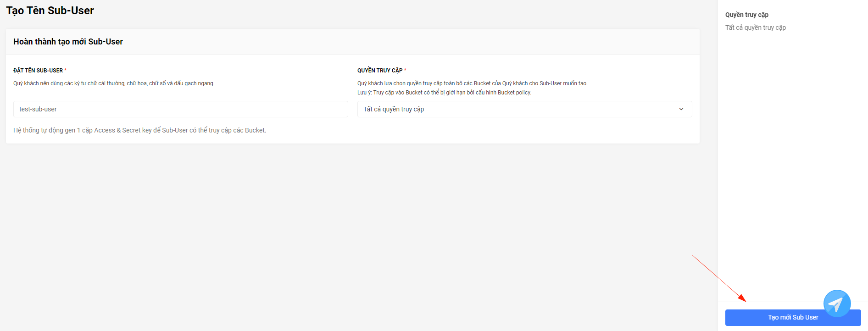Click the note about auto-generated Access & Secret key
The image size is (868, 331).
tap(140, 130)
